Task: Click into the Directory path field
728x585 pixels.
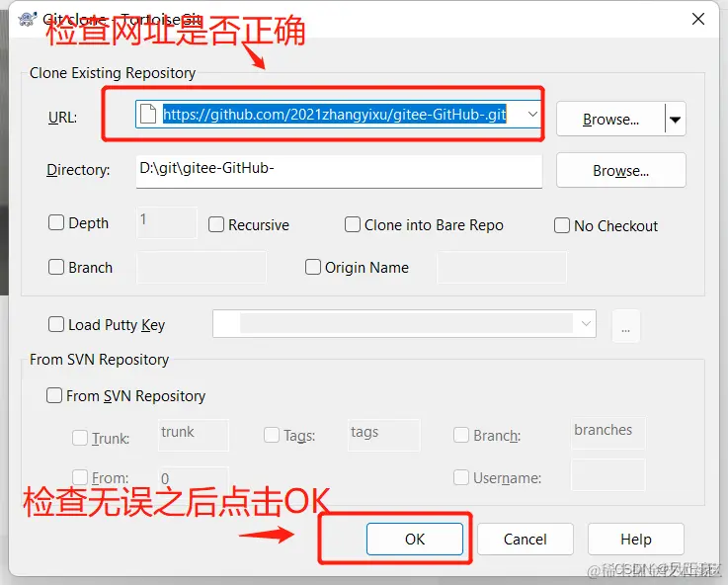Action: point(339,171)
